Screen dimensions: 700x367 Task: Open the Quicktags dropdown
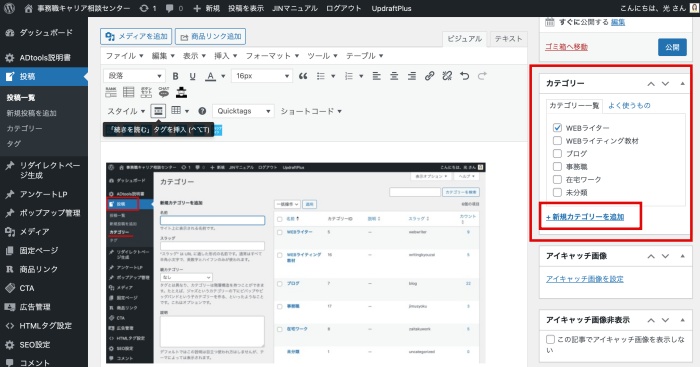coord(243,111)
